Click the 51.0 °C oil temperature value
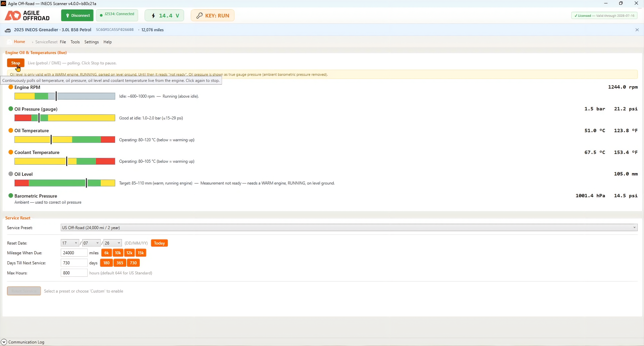 [595, 130]
